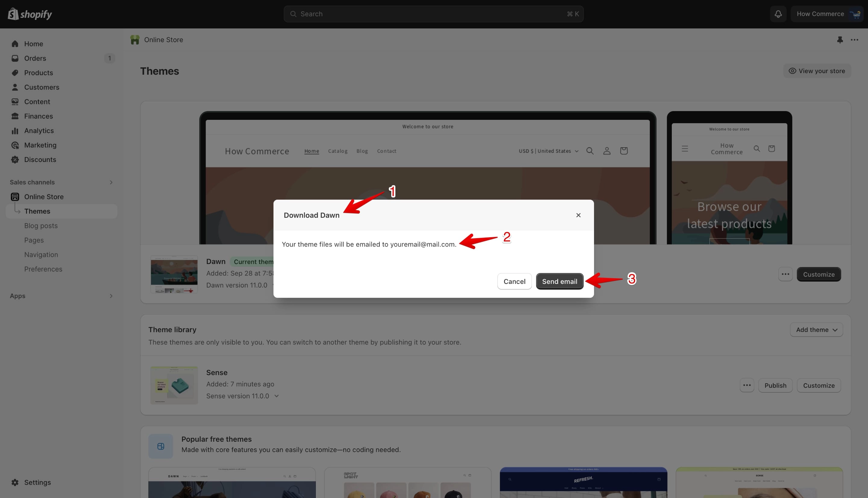
Task: Open the header more options menu
Action: pyautogui.click(x=855, y=40)
